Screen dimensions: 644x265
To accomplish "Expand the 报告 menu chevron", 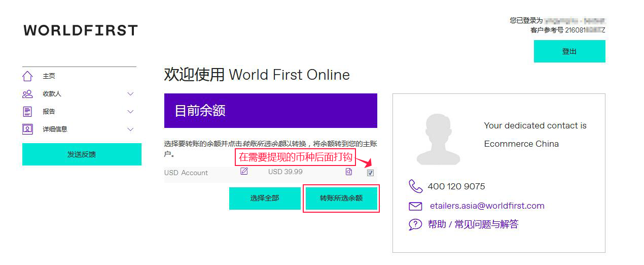I will point(130,112).
